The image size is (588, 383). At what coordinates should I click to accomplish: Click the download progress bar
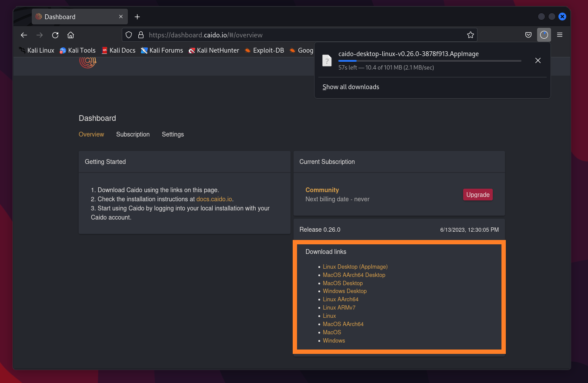[x=430, y=61]
